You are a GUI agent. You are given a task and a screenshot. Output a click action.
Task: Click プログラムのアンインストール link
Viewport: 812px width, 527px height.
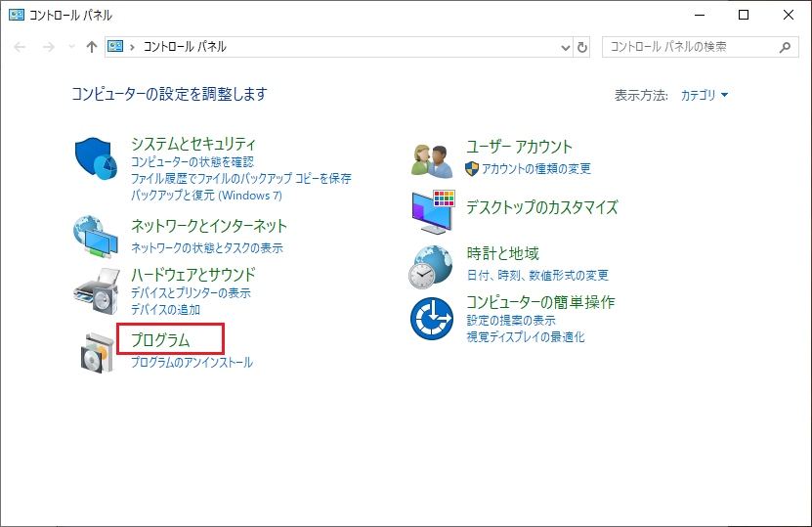coord(192,362)
